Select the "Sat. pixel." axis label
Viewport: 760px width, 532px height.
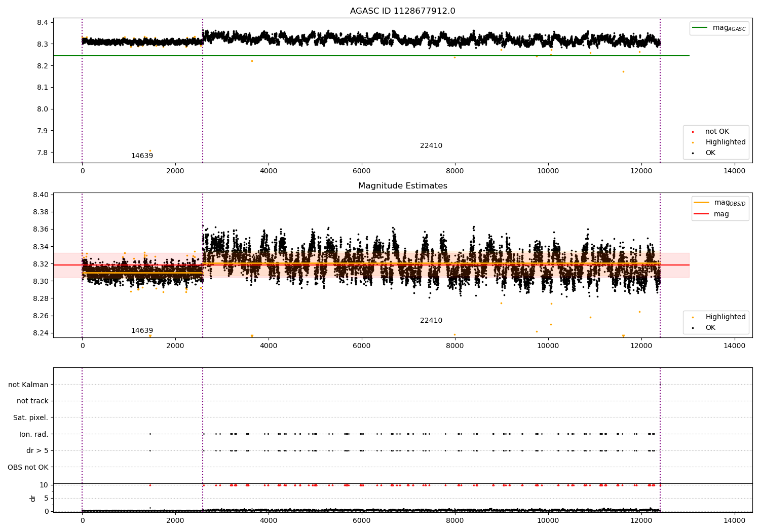pyautogui.click(x=31, y=418)
